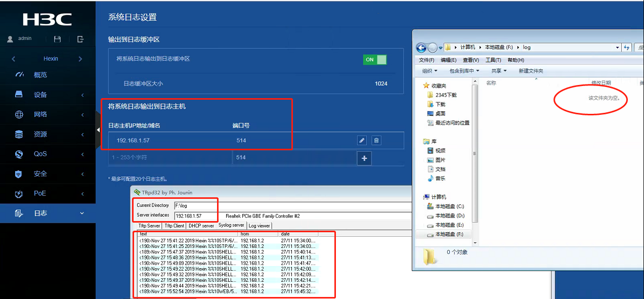
Task: Click the admin user avatar icon
Action: [10, 38]
